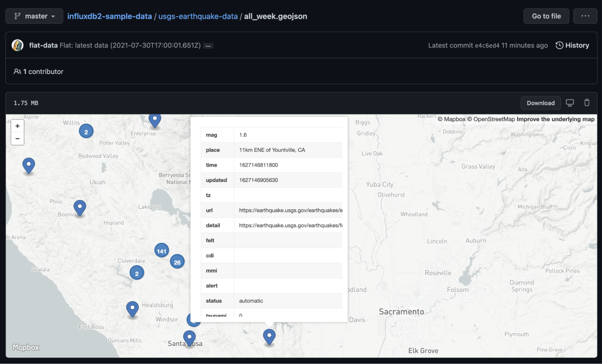Open the influxdb2-sample-data repository link

coord(109,16)
